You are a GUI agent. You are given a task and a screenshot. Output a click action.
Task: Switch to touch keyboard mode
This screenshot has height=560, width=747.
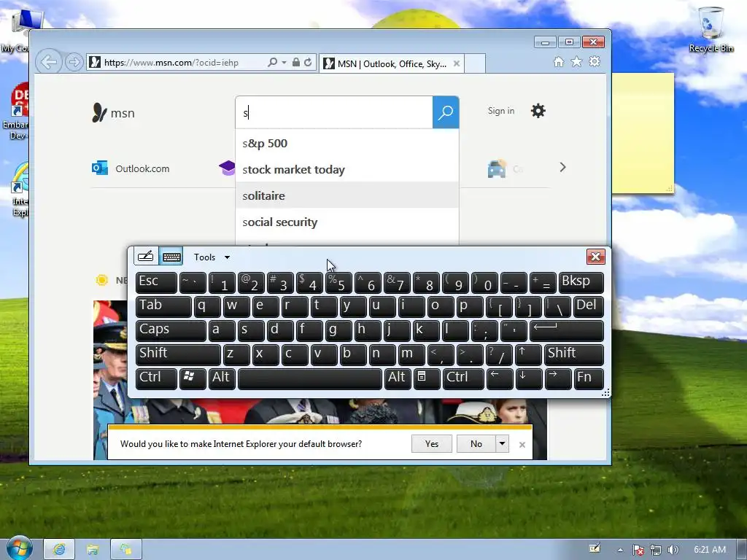[x=171, y=257]
